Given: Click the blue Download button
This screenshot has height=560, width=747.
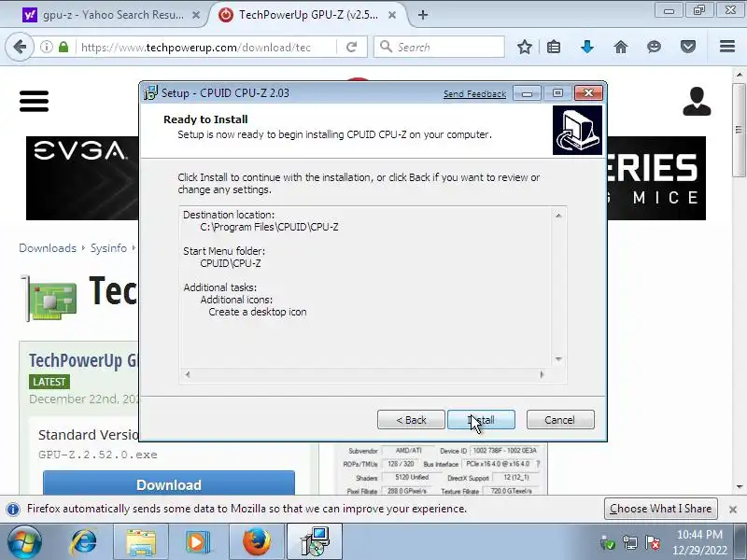Looking at the screenshot, I should coord(169,483).
